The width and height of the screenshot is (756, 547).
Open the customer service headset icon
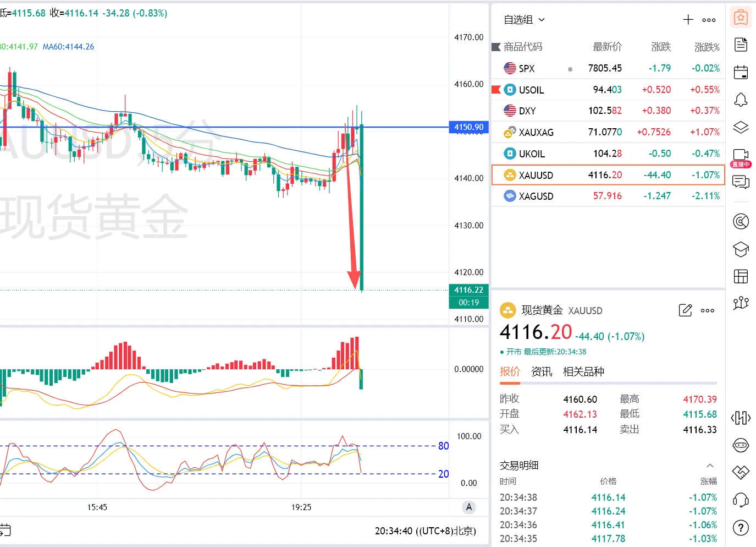(x=741, y=500)
